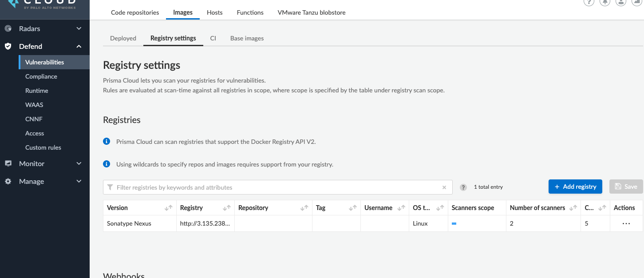644x278 pixels.
Task: Click the help icon beside total entry count
Action: (x=463, y=187)
